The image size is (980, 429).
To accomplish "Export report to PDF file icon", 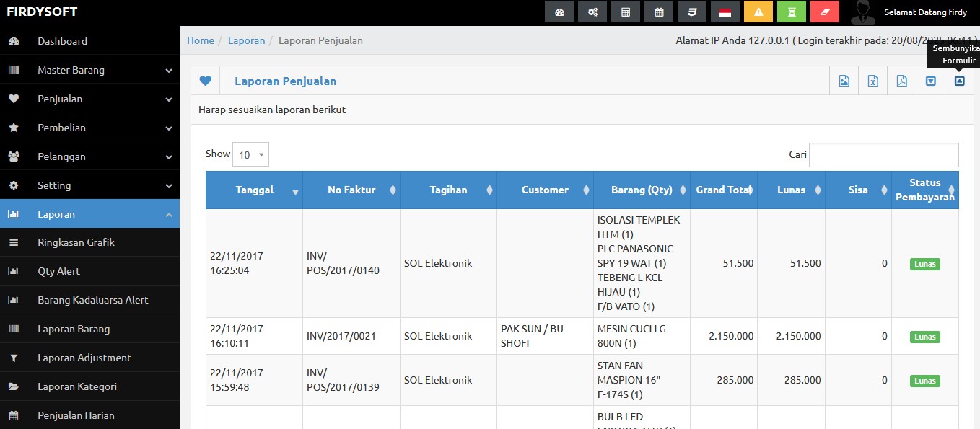I will (x=901, y=81).
